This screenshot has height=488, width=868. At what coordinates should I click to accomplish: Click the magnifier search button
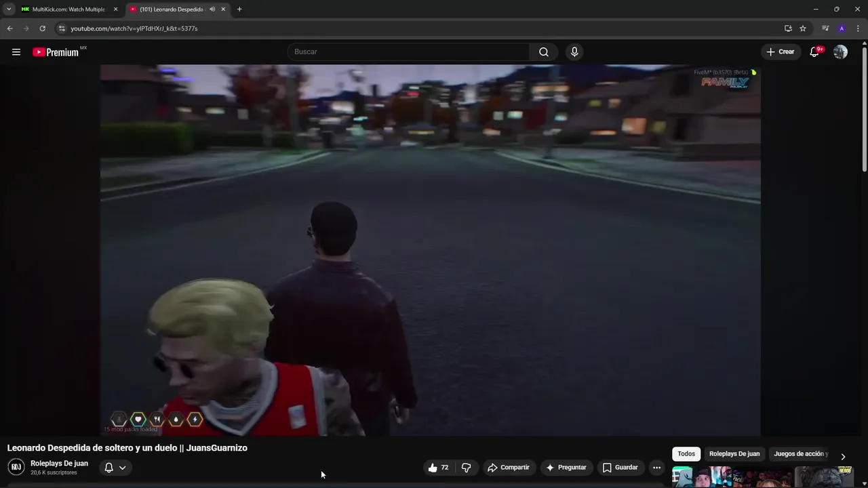[544, 52]
